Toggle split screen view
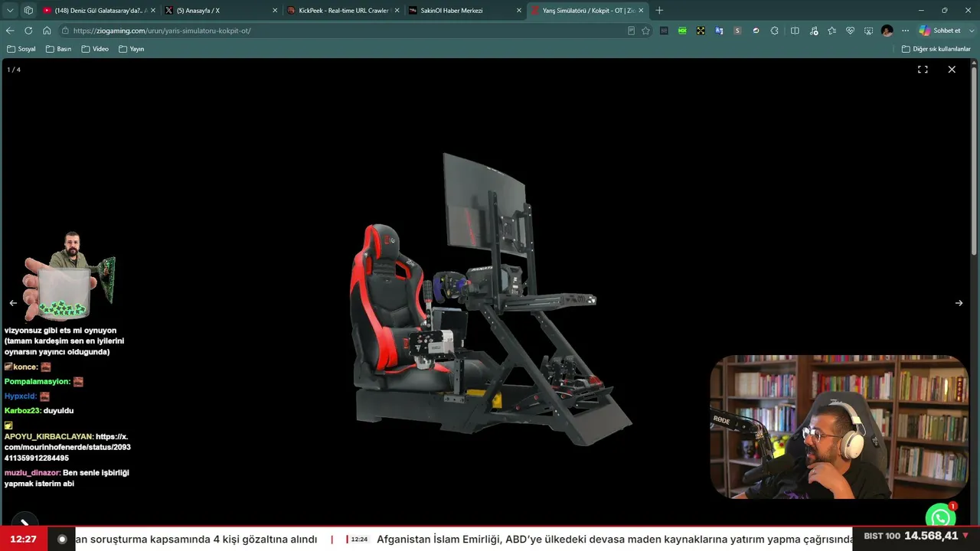 (795, 31)
